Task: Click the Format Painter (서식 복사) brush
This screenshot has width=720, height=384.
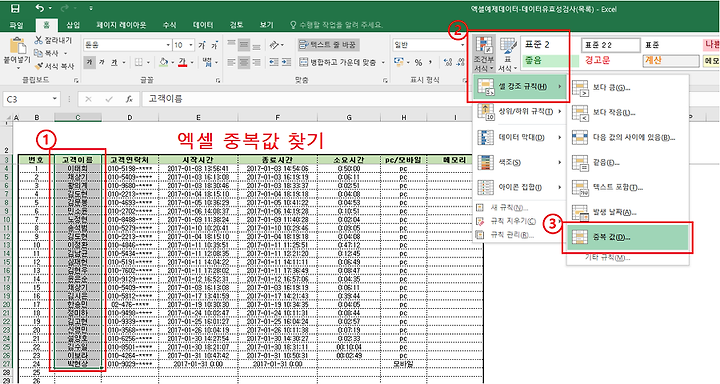Action: click(x=39, y=66)
